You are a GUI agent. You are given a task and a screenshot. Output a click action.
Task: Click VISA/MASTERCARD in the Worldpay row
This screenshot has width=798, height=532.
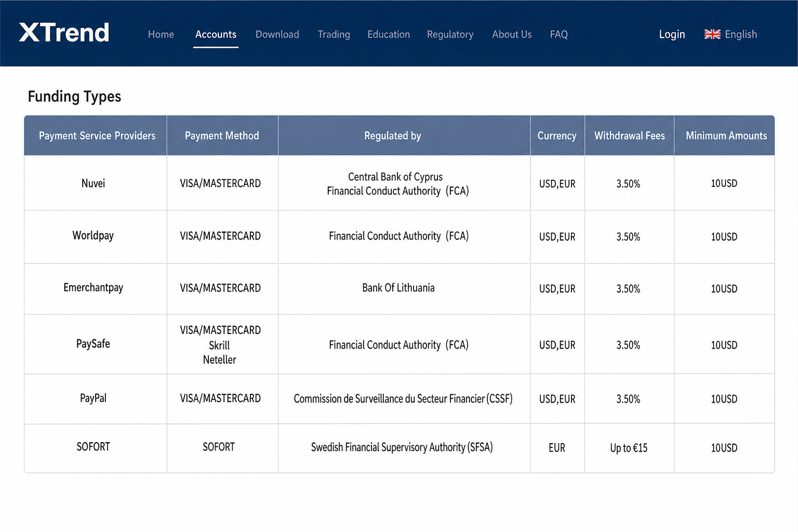pyautogui.click(x=220, y=236)
